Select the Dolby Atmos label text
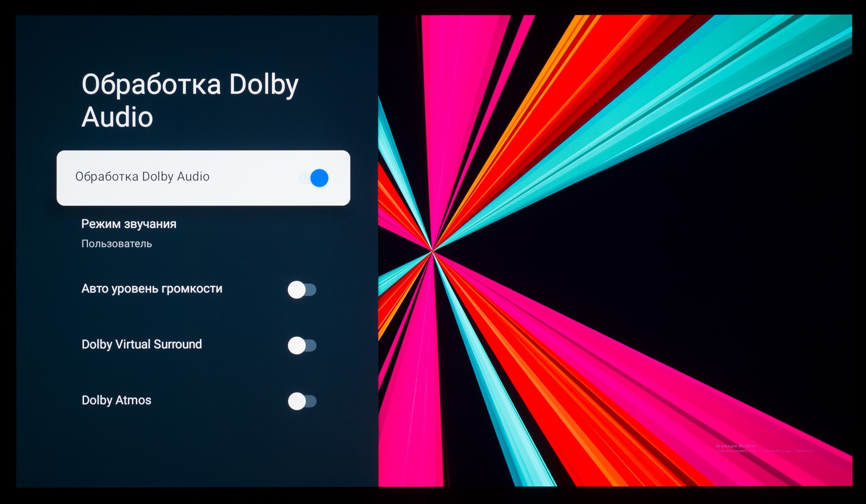 click(x=116, y=400)
